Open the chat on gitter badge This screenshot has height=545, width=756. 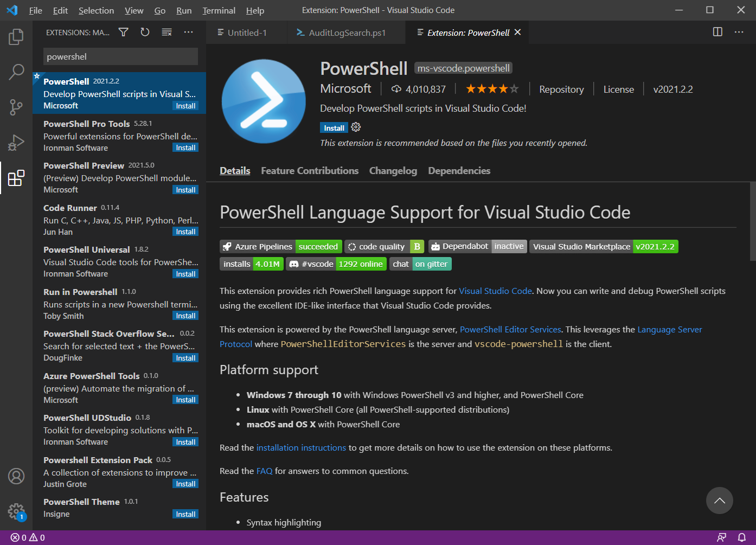420,264
